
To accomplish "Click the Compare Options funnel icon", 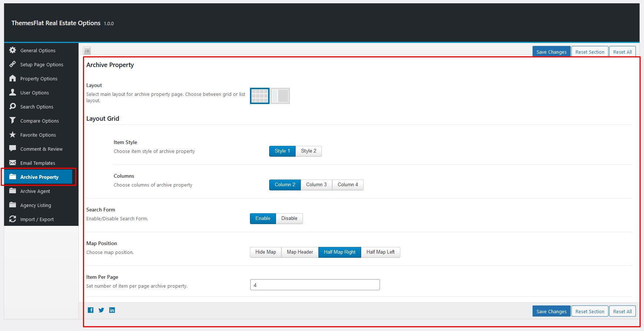I will pyautogui.click(x=13, y=120).
